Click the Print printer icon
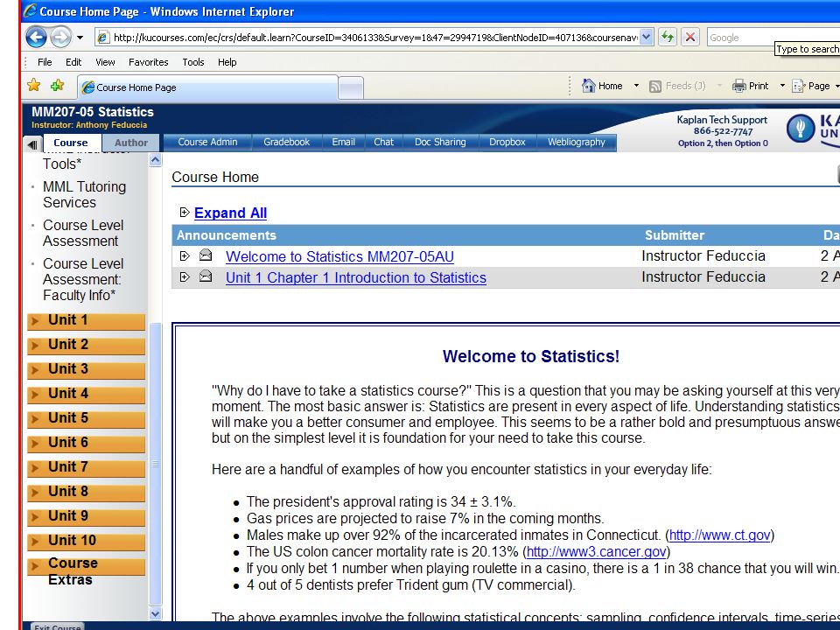The height and width of the screenshot is (630, 840). 739,86
